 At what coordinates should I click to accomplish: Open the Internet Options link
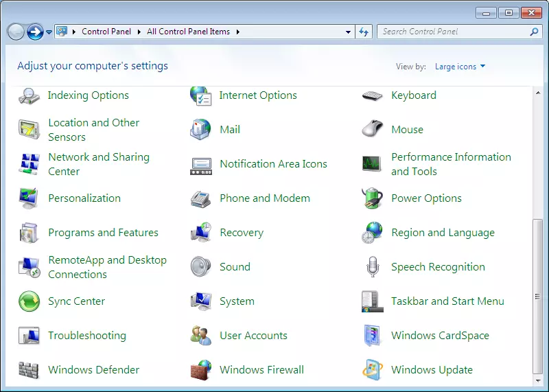coord(258,95)
